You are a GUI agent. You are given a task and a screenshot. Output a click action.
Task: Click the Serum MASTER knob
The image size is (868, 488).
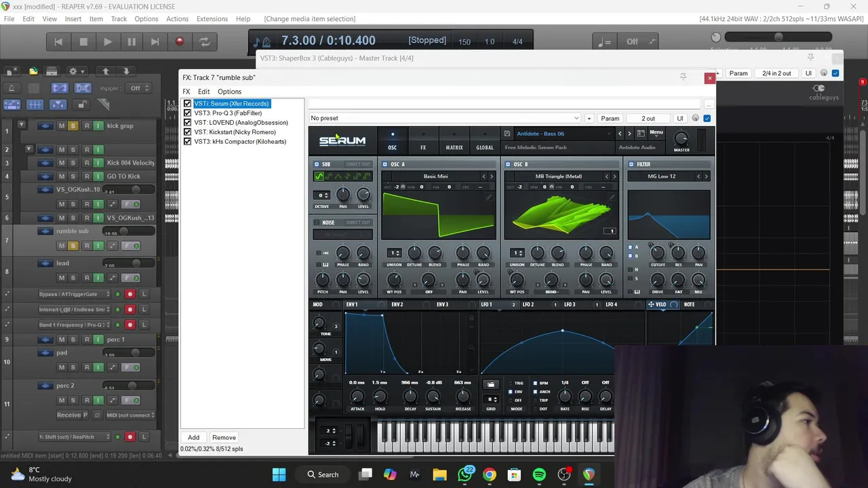tap(682, 138)
